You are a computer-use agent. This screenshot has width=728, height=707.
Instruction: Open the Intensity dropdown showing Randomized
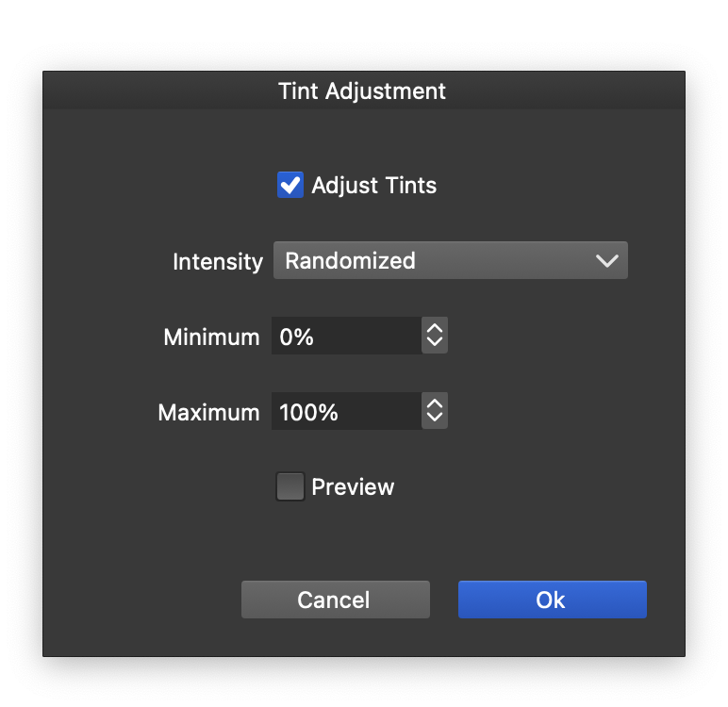450,260
